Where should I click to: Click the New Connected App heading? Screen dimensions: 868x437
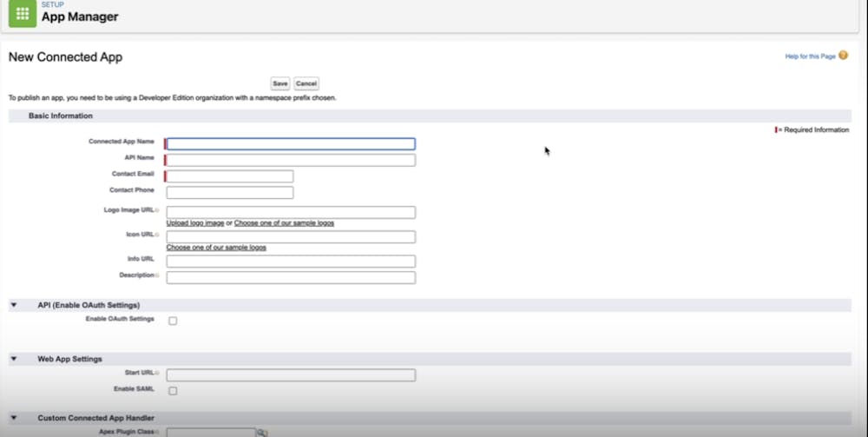point(65,57)
